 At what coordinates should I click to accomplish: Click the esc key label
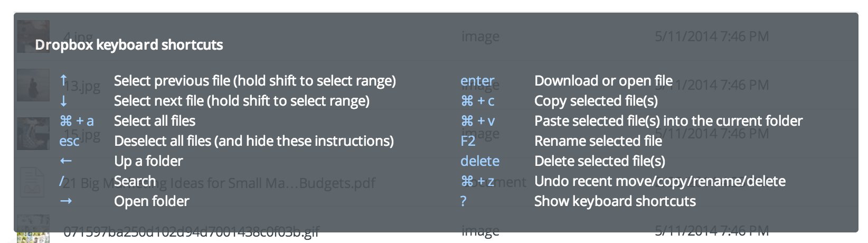pos(69,141)
